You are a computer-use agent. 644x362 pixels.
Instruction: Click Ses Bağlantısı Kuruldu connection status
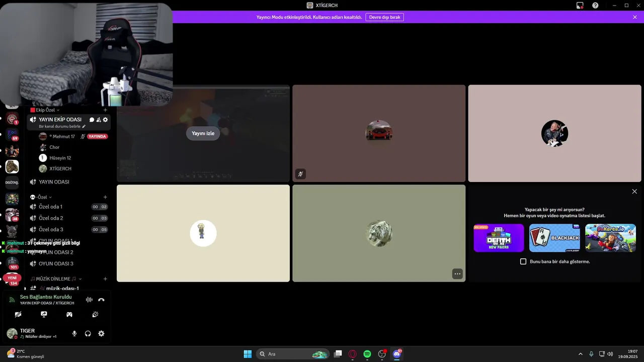(46, 297)
